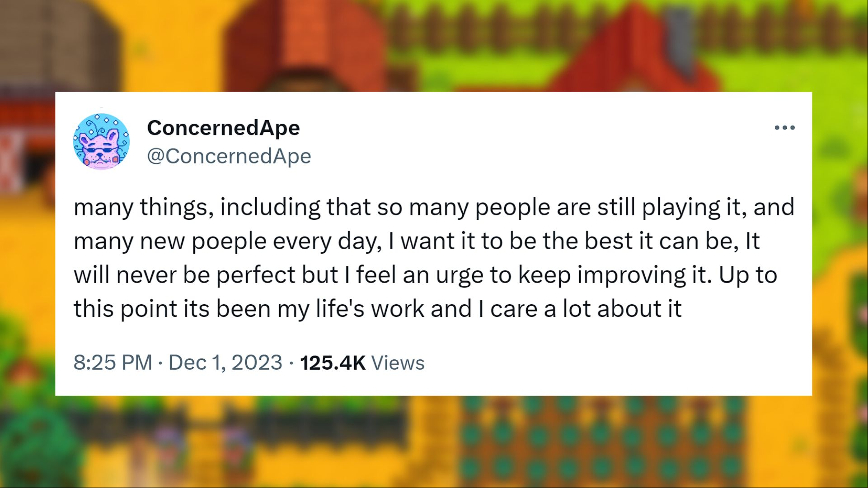Viewport: 868px width, 488px height.
Task: Open the three-dot more options menu
Action: pos(784,128)
